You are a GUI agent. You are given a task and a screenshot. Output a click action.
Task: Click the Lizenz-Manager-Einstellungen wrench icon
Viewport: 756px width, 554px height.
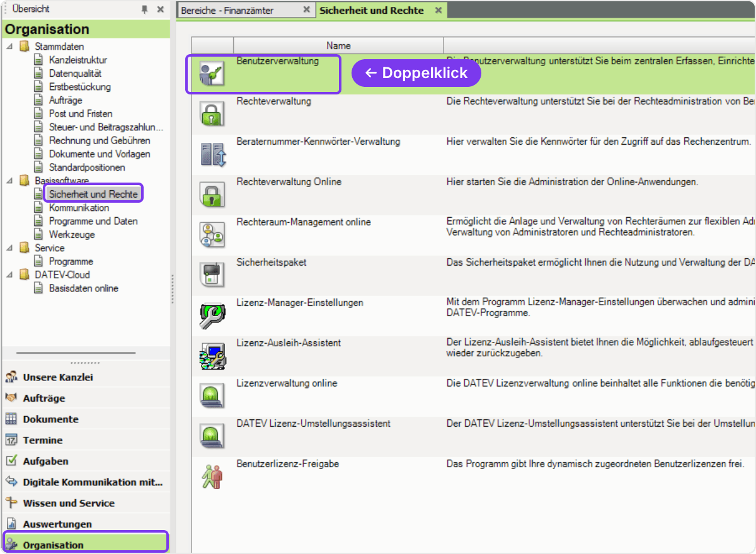212,316
